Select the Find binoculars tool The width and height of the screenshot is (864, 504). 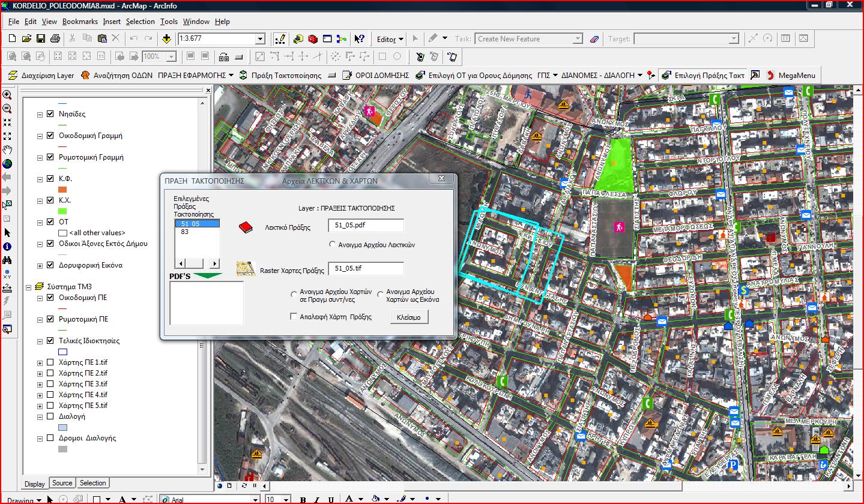[x=7, y=260]
